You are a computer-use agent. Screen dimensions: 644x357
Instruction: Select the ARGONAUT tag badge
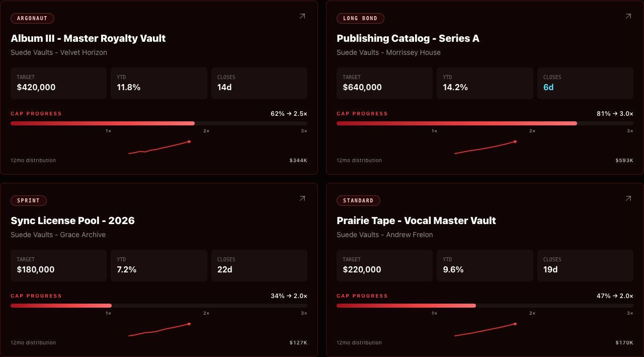tap(32, 19)
